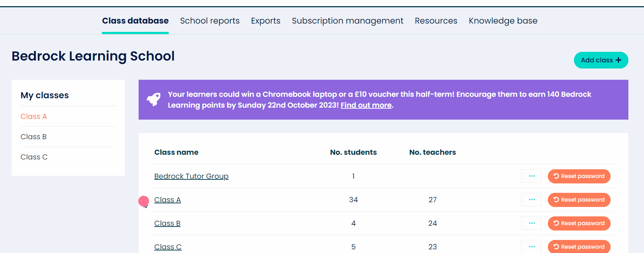644x253 pixels.
Task: Click the Bedrock Learning School heading
Action: 93,56
